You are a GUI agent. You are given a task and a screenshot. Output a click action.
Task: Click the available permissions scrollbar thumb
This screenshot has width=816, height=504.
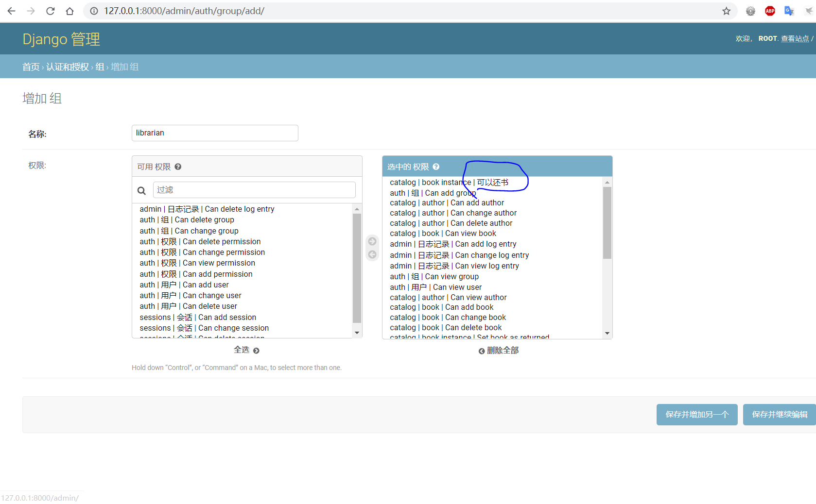(357, 268)
